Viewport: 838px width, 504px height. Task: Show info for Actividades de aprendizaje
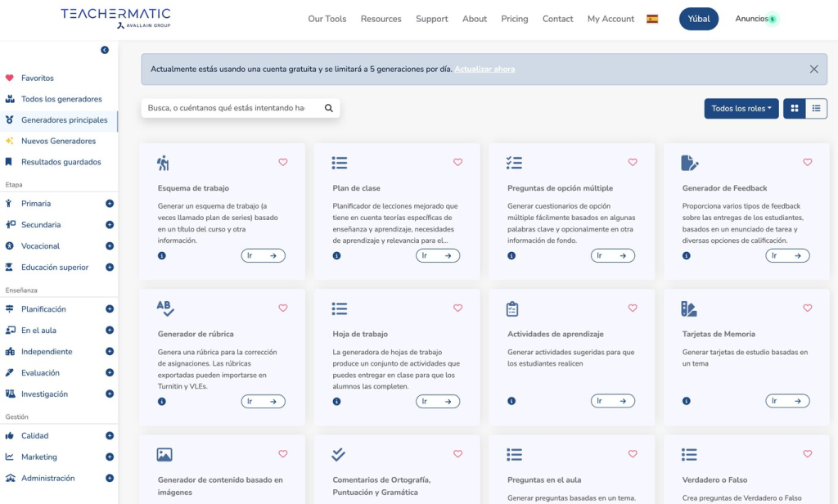pos(511,401)
